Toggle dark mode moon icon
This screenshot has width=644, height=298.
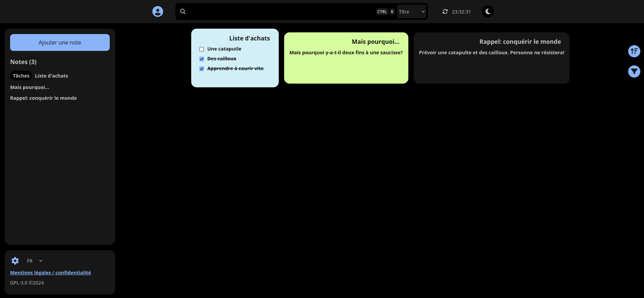[x=488, y=11]
